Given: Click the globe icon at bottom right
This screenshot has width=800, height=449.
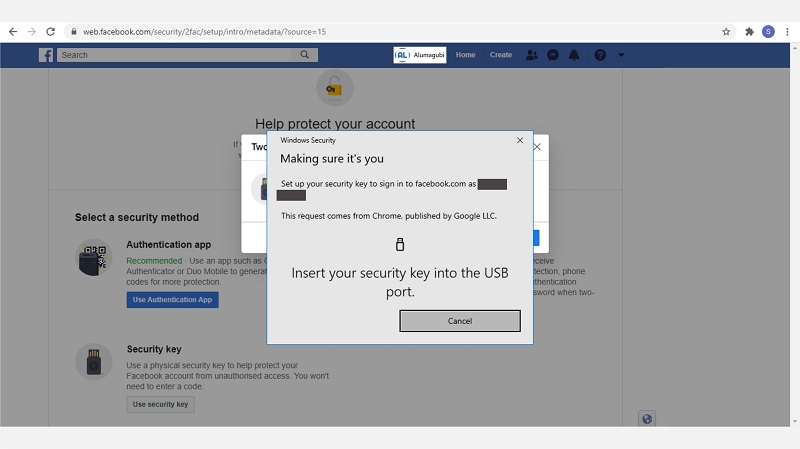Looking at the screenshot, I should tap(647, 419).
